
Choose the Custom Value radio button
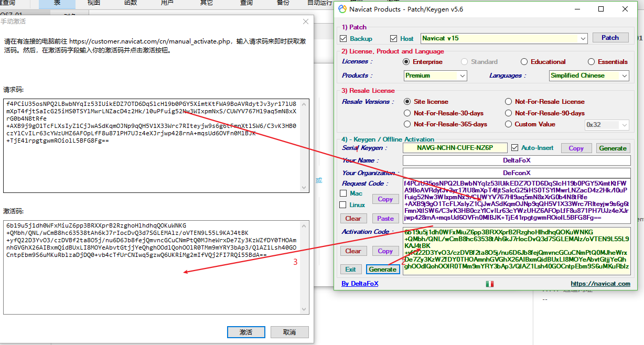pyautogui.click(x=509, y=124)
